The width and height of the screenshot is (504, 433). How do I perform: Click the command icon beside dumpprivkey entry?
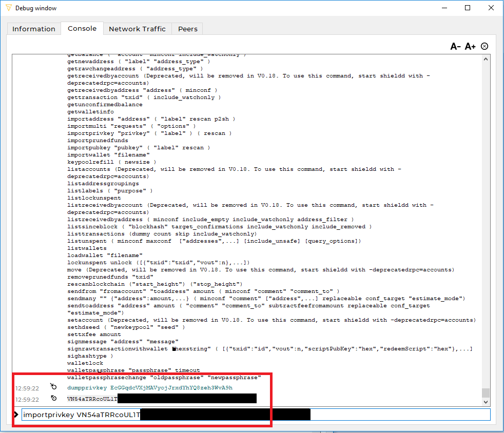point(53,386)
